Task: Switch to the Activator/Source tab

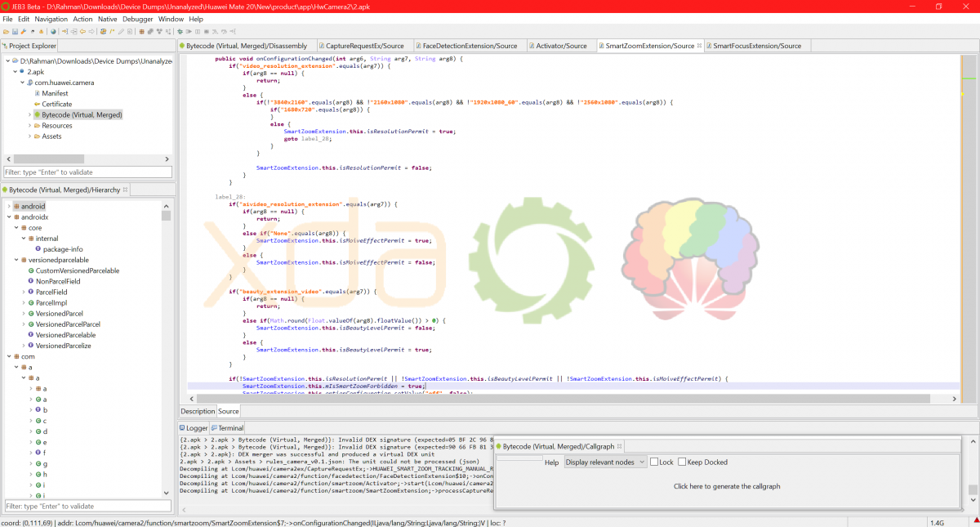Action: (x=560, y=46)
